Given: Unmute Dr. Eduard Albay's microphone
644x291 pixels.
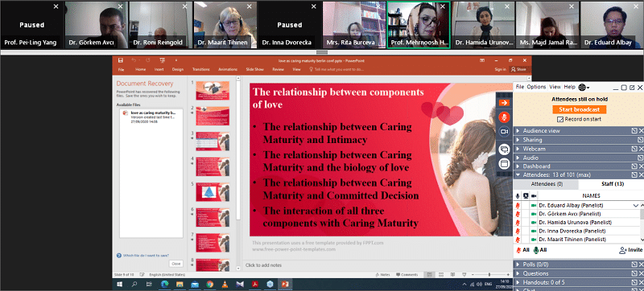Looking at the screenshot, I should [x=518, y=205].
